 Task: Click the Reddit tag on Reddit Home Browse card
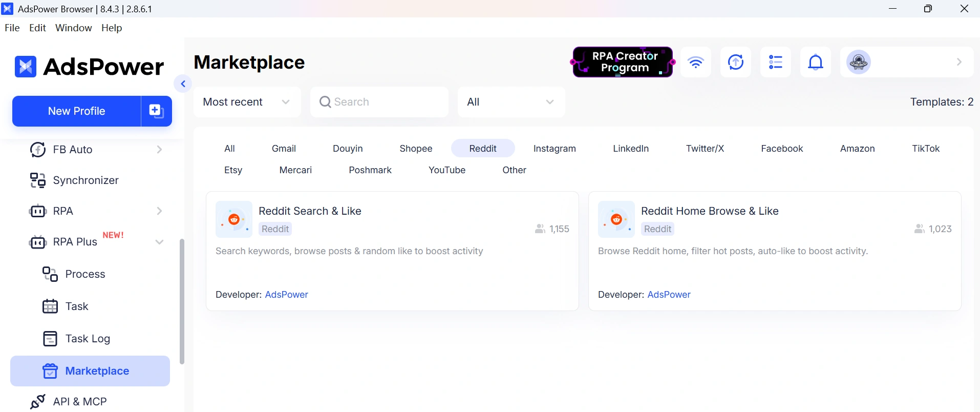pos(657,229)
